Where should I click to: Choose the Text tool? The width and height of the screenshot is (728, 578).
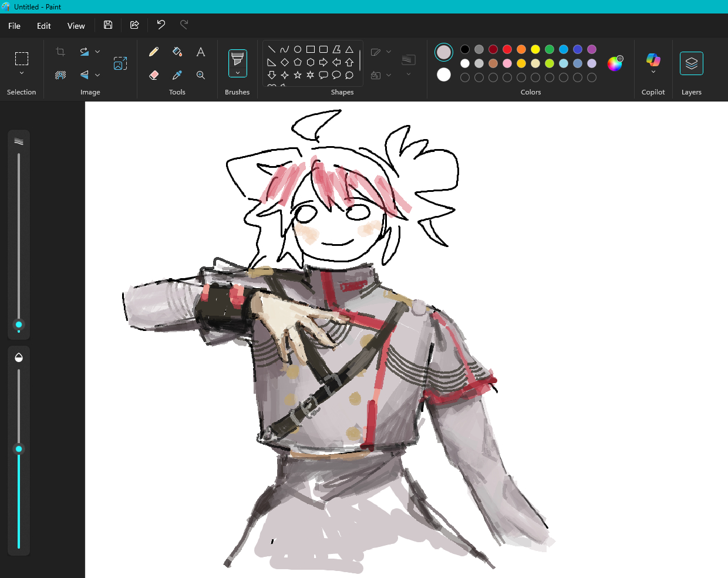tap(201, 52)
